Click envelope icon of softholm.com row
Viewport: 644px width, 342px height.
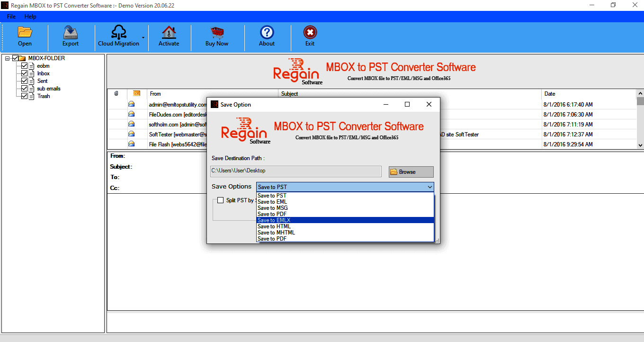[131, 125]
